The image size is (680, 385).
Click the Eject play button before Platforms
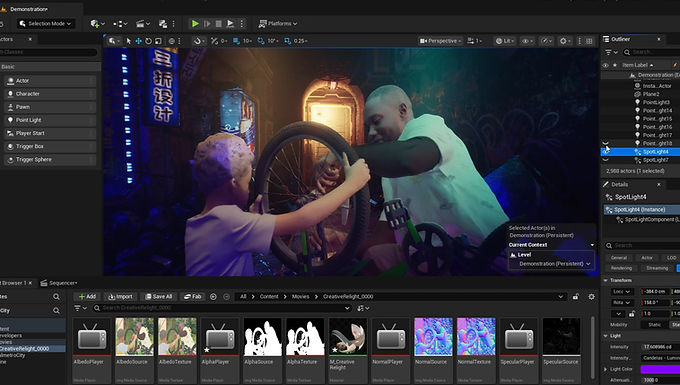point(231,23)
